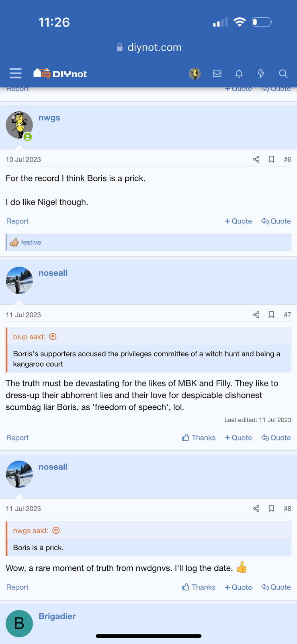Open the search magnifier icon
The height and width of the screenshot is (644, 297).
click(x=283, y=73)
